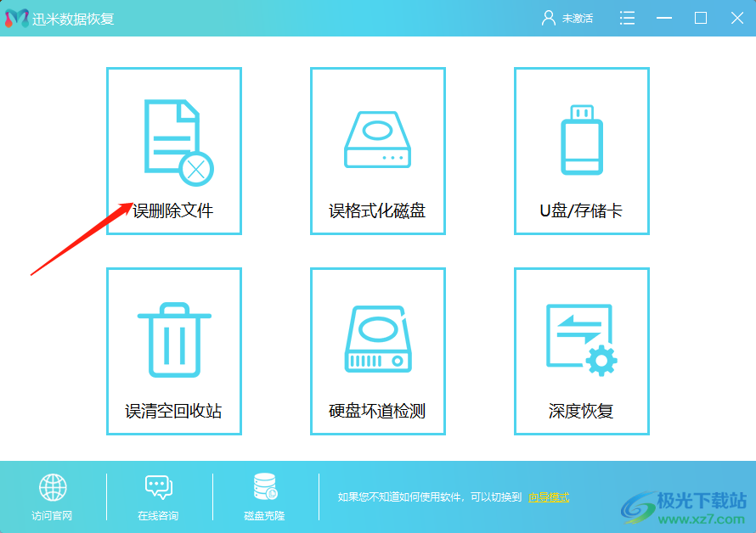Click the 未激活 account status button

tap(567, 19)
